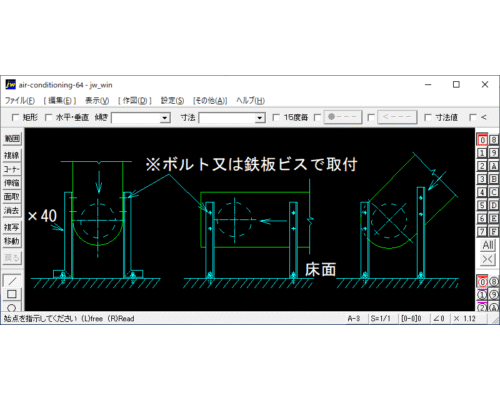The height and width of the screenshot is (400, 500).
Task: Open the 寸法 dimension dropdown
Action: [x=260, y=118]
